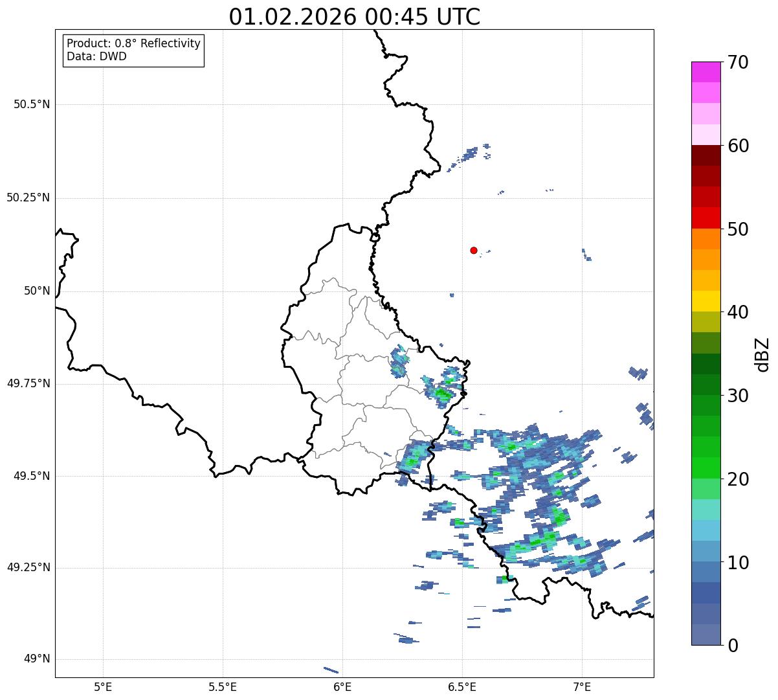The image size is (778, 700).
Task: Pick the yellow 40 dBZ colorbar swatch
Action: (706, 302)
